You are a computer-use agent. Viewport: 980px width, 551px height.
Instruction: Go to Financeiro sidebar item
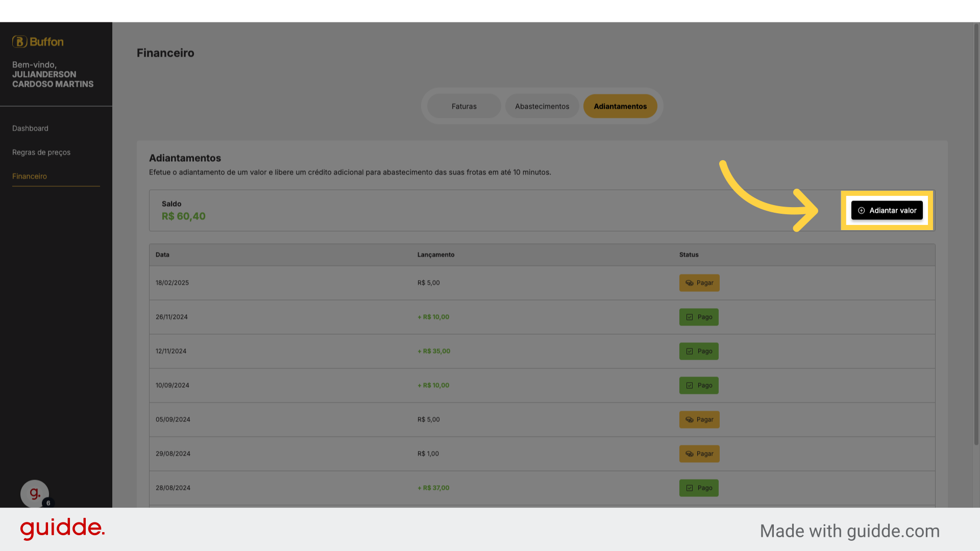(30, 176)
